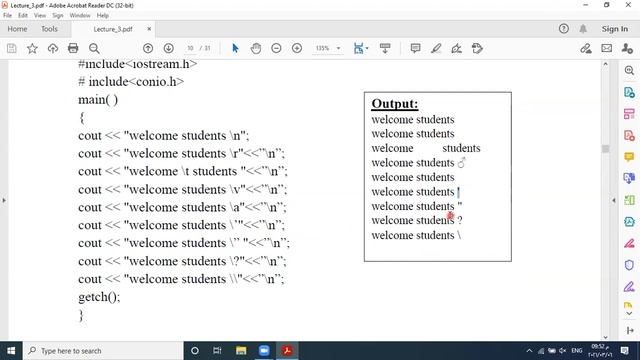Open the find text magnifier tool
This screenshot has width=640, height=360.
coord(94,49)
